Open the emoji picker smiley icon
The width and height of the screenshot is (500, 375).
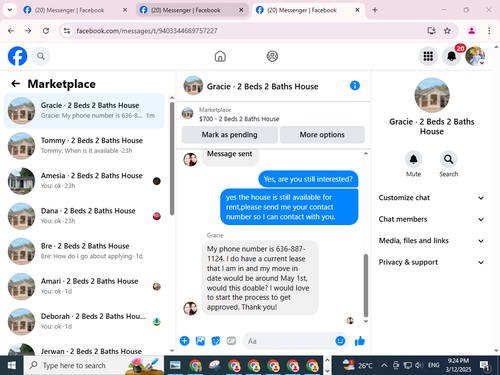tap(340, 341)
